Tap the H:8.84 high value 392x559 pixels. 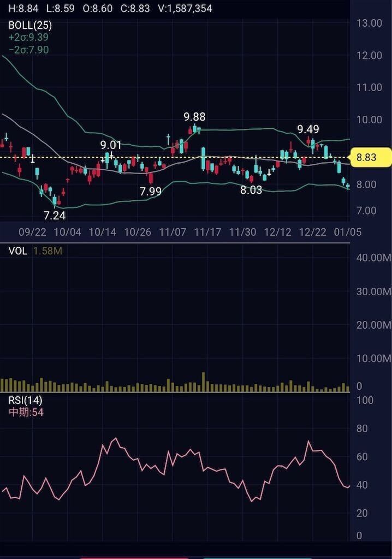tap(23, 9)
